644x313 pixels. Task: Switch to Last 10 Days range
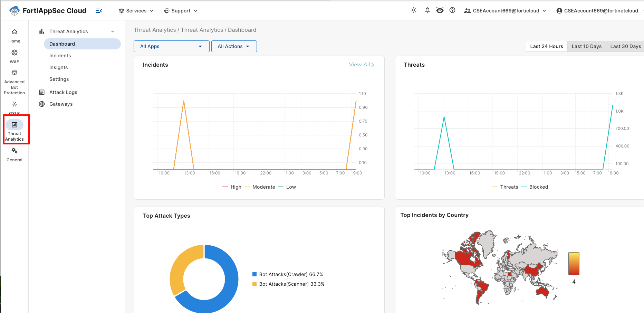[587, 46]
